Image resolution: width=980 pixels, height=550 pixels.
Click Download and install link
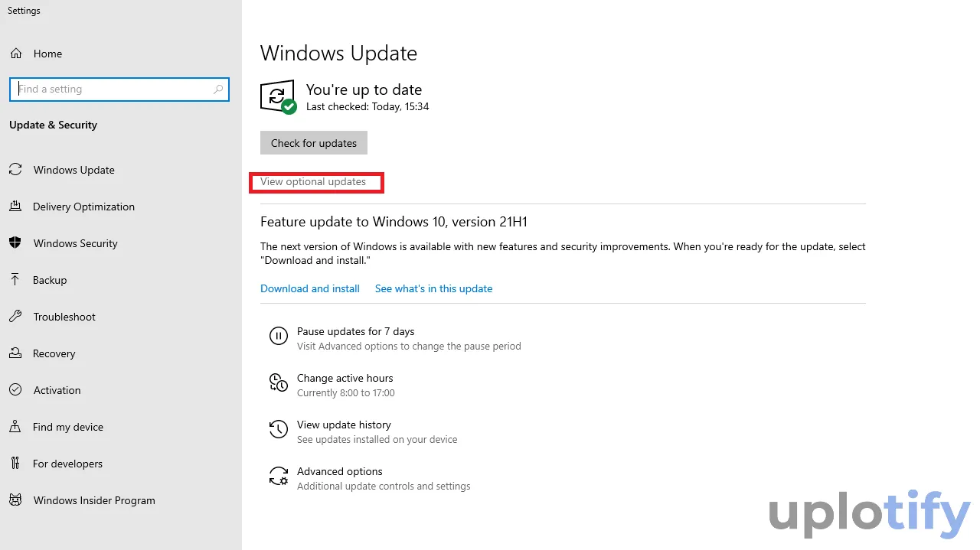coord(310,288)
